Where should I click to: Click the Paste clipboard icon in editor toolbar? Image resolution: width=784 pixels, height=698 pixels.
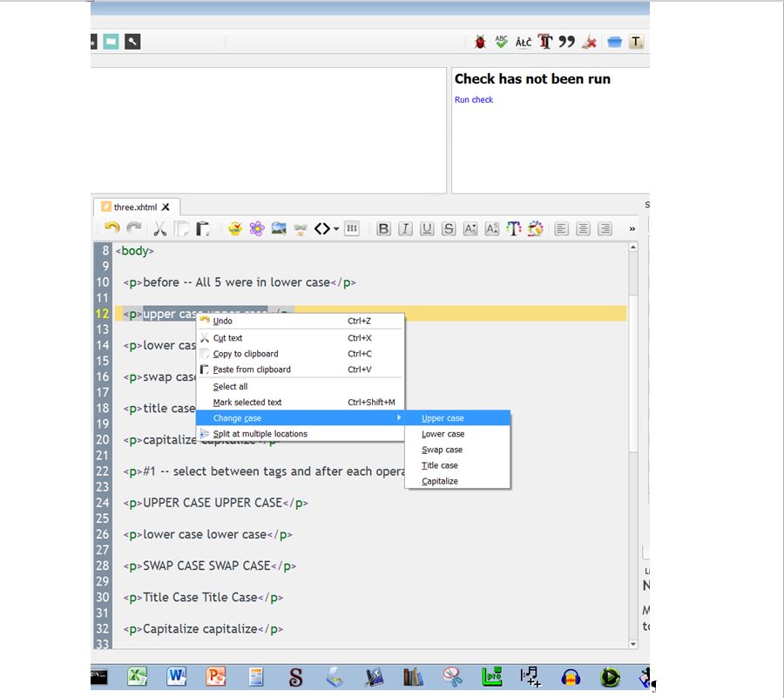pos(203,228)
